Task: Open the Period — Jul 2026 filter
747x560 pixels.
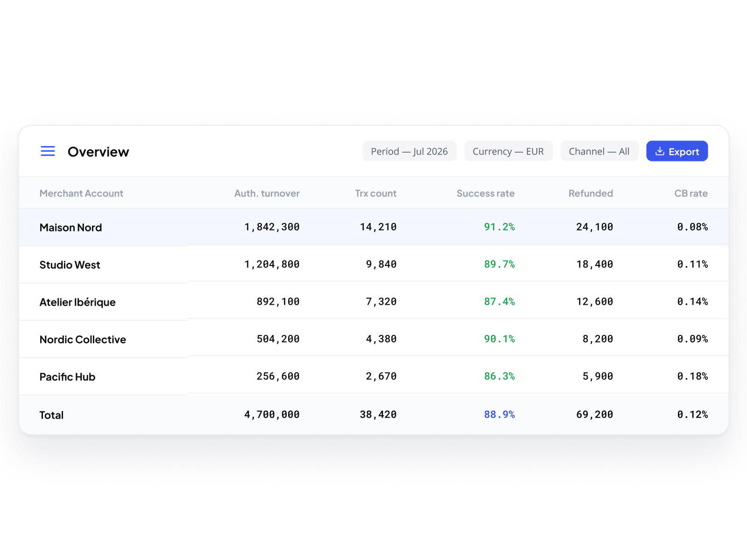Action: tap(409, 151)
